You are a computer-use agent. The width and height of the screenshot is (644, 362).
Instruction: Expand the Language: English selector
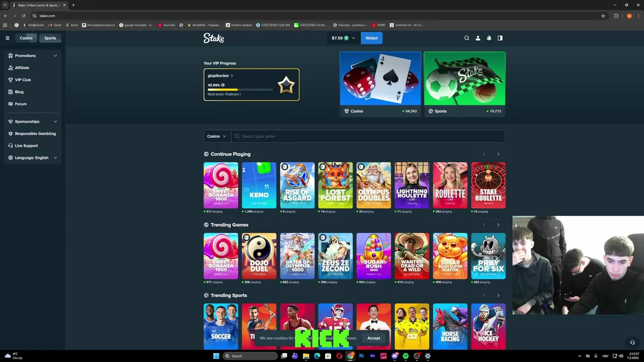(x=33, y=158)
